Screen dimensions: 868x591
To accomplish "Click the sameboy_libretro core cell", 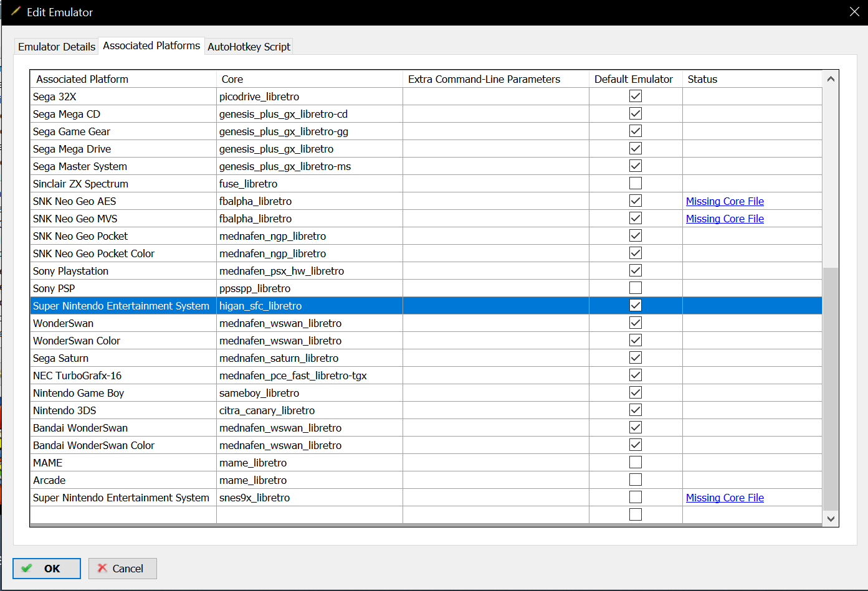I will [310, 393].
